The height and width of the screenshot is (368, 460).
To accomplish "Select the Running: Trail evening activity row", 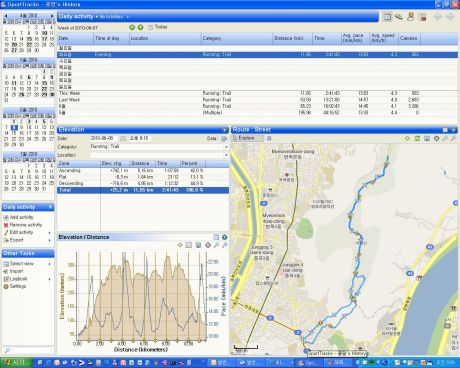I will tap(257, 54).
